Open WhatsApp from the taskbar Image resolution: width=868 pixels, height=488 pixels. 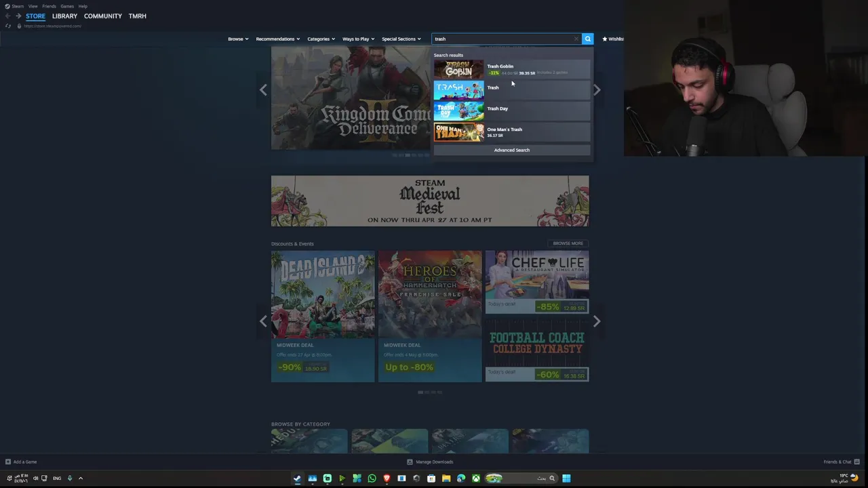click(x=372, y=479)
